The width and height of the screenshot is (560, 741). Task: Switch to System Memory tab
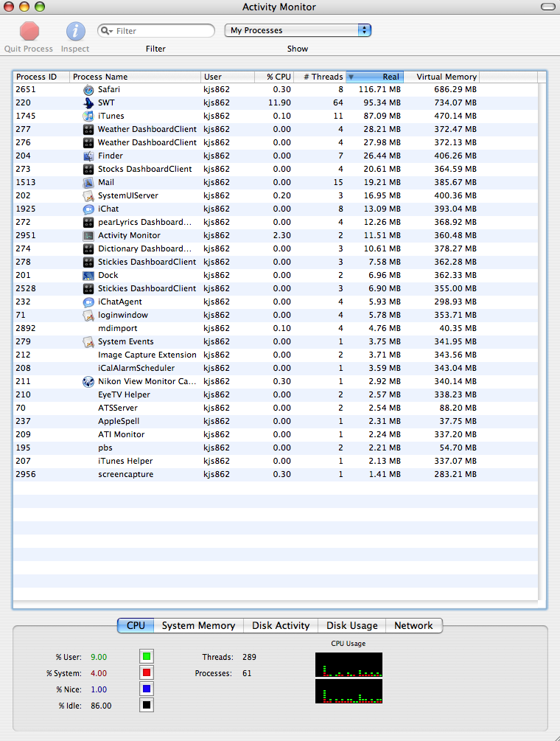coord(199,625)
